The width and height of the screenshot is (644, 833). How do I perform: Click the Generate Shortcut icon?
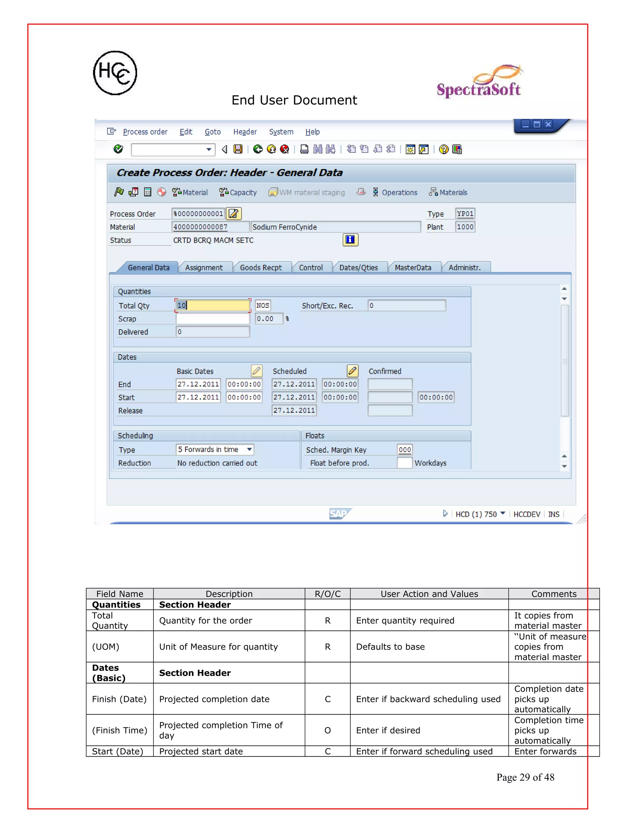click(424, 149)
